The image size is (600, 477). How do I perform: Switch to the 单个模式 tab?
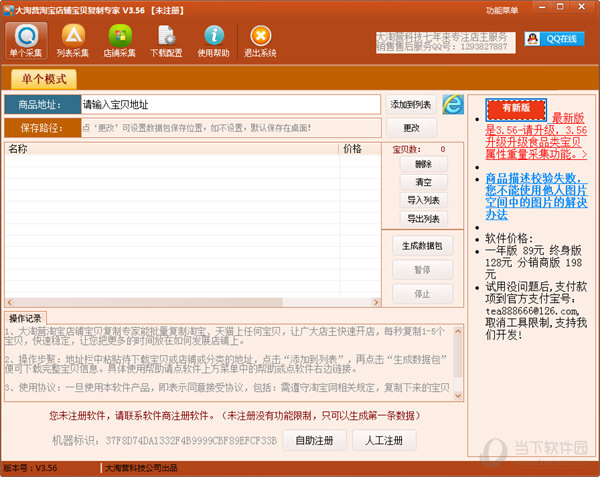coord(44,79)
